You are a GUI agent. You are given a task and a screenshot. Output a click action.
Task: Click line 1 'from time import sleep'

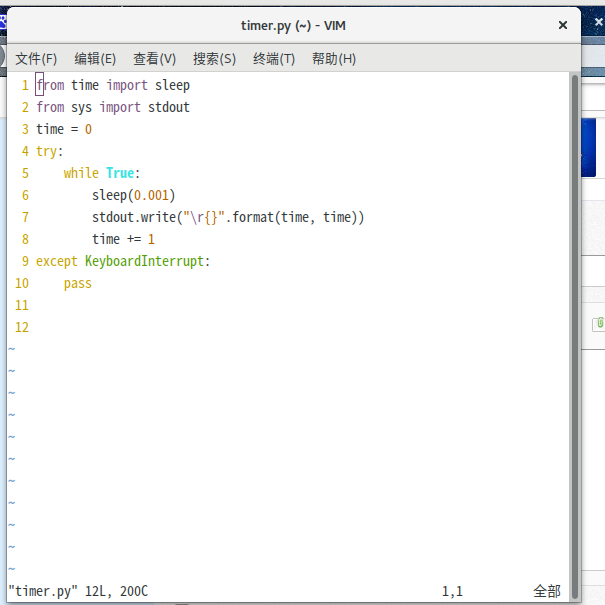point(113,85)
